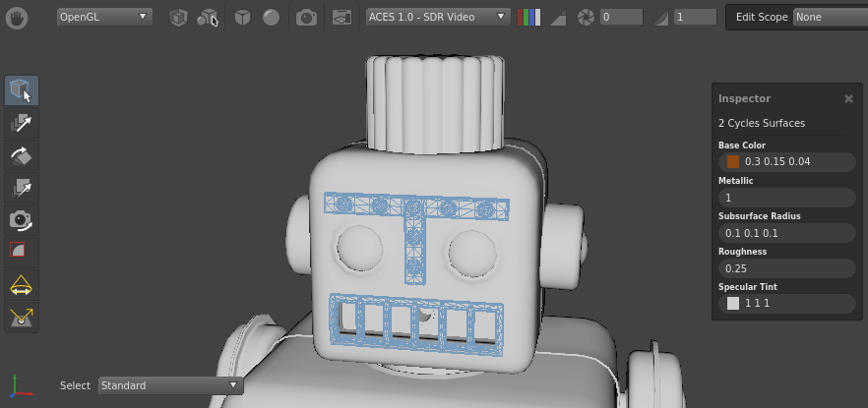This screenshot has width=868, height=408.
Task: Click the brown Base Color swatch
Action: point(732,161)
